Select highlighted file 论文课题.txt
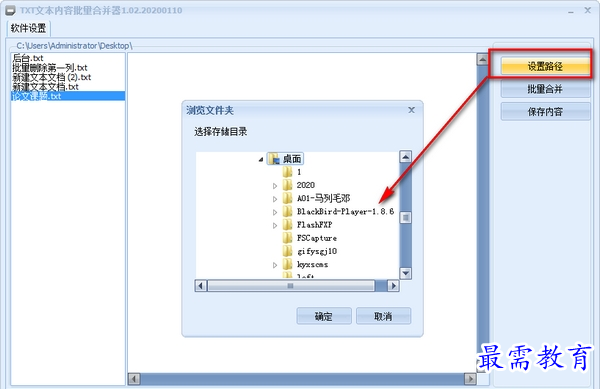Image resolution: width=600 pixels, height=389 pixels. [68, 96]
